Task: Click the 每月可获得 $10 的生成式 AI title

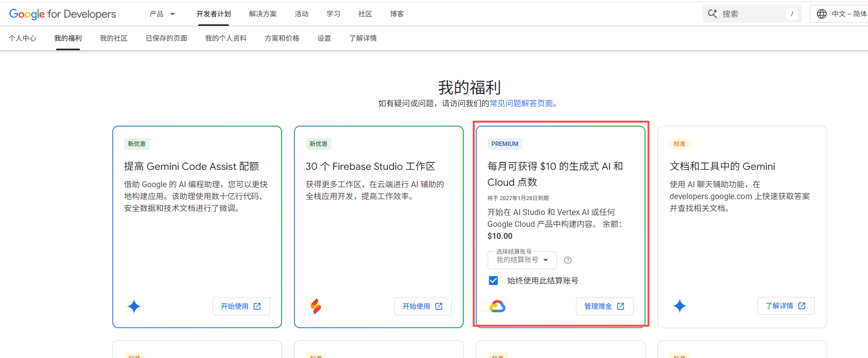Action: 555,174
